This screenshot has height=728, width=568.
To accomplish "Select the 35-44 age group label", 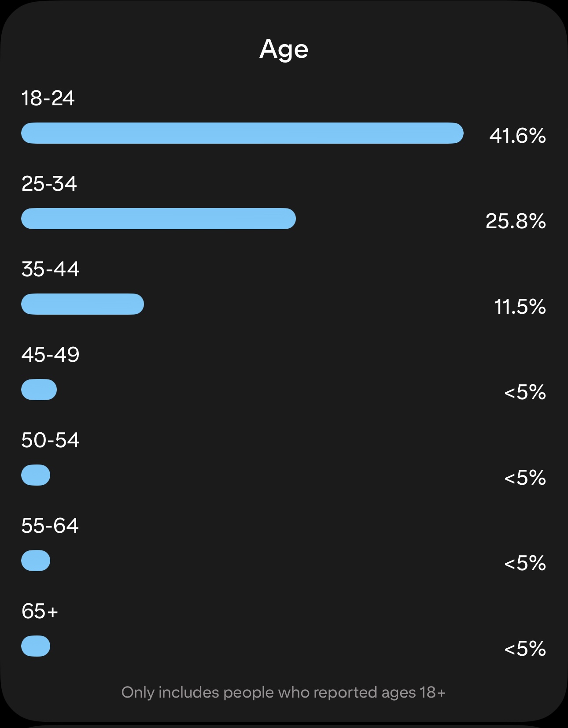I will point(50,269).
